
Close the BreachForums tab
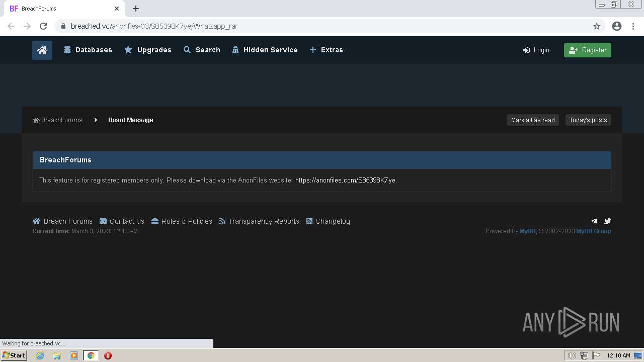117,9
